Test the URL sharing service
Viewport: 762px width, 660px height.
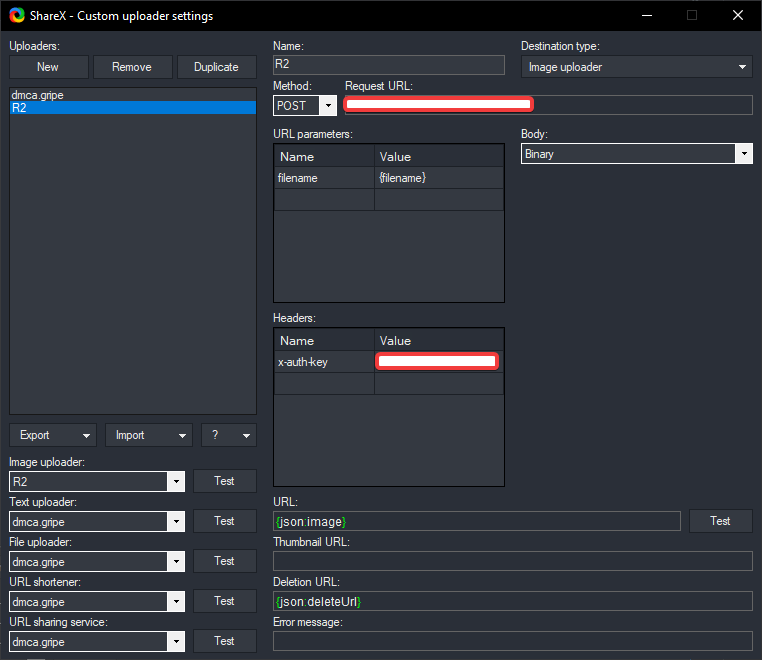(225, 641)
